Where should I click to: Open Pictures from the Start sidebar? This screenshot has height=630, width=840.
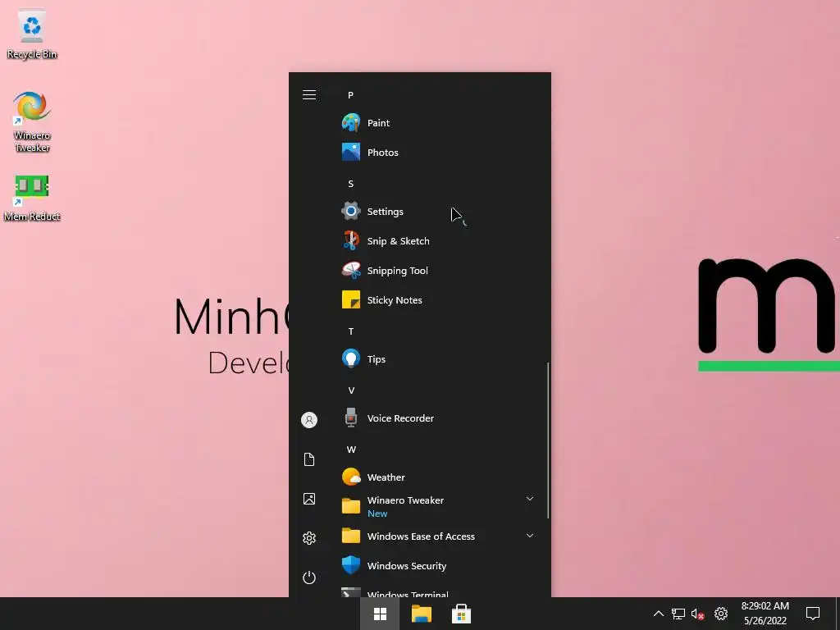(309, 499)
